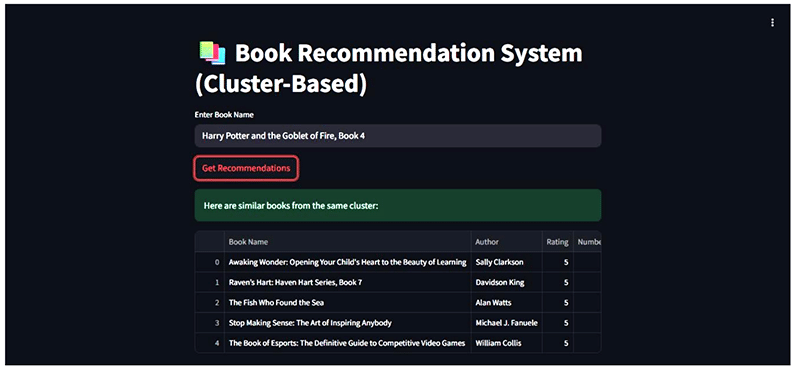This screenshot has width=800, height=372.
Task: Open the three-dot app menu
Action: tap(772, 22)
